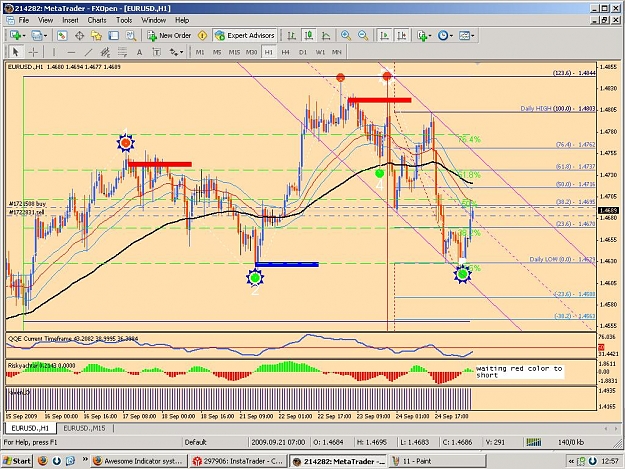Switch chart to line chart
The image size is (625, 469).
pos(326,35)
